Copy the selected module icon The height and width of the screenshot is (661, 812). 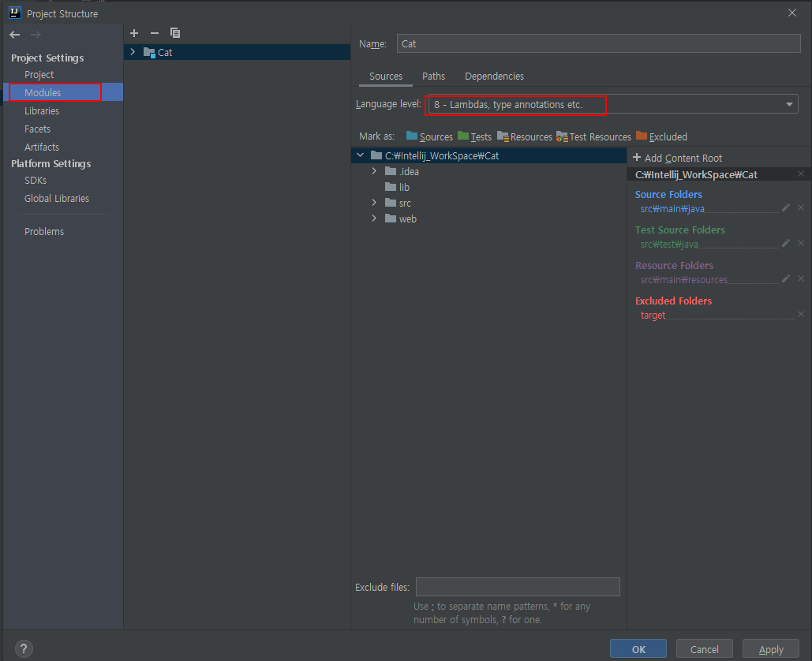click(x=175, y=33)
